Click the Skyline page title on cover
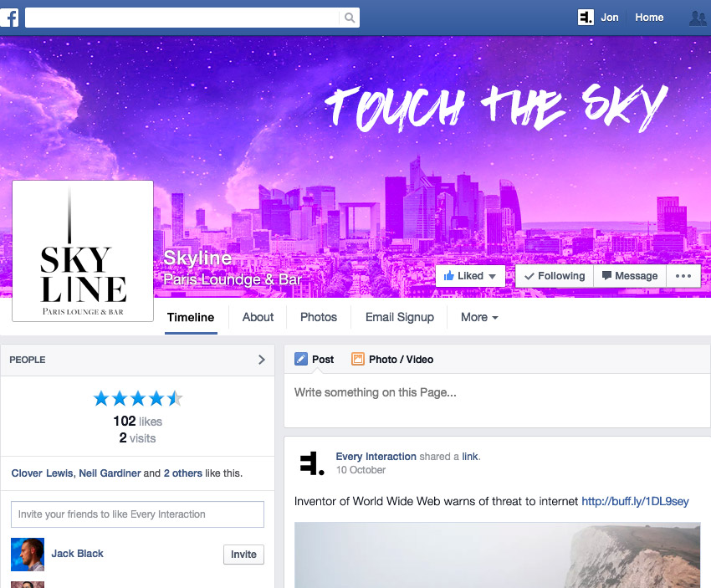The width and height of the screenshot is (711, 588). 197,258
